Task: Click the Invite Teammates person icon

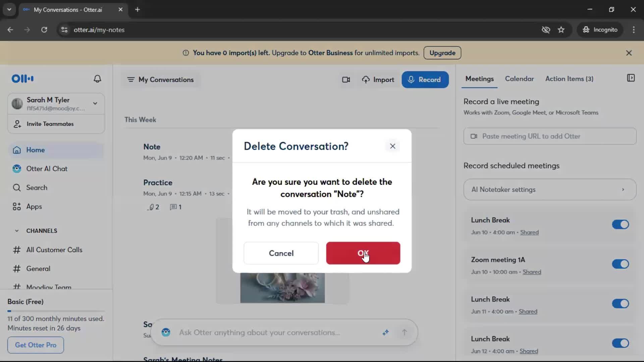Action: coord(17,124)
